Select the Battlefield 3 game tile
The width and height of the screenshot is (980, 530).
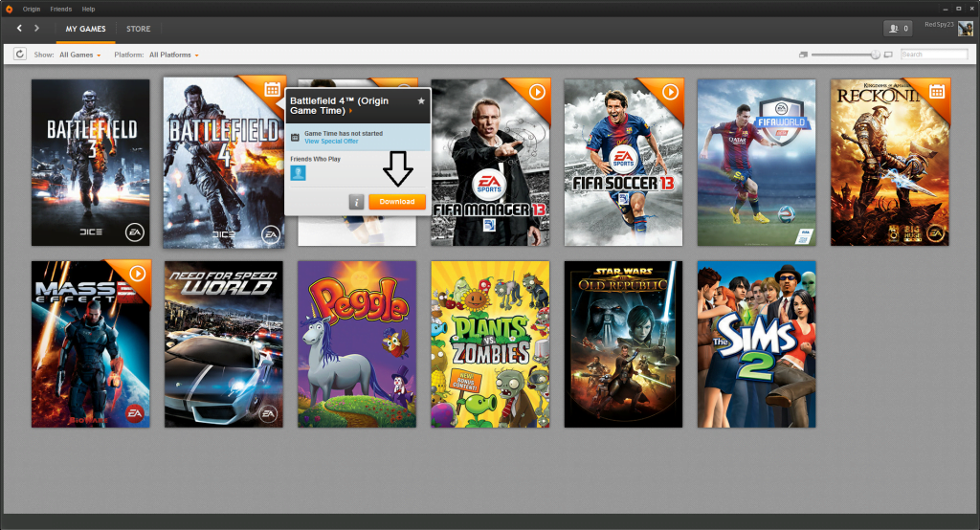click(91, 163)
